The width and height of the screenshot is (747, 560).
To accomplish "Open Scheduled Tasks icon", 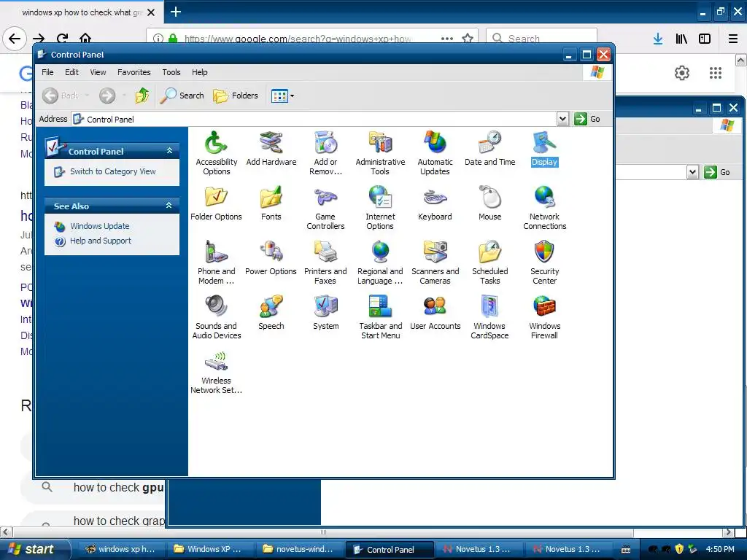I will 489,262.
